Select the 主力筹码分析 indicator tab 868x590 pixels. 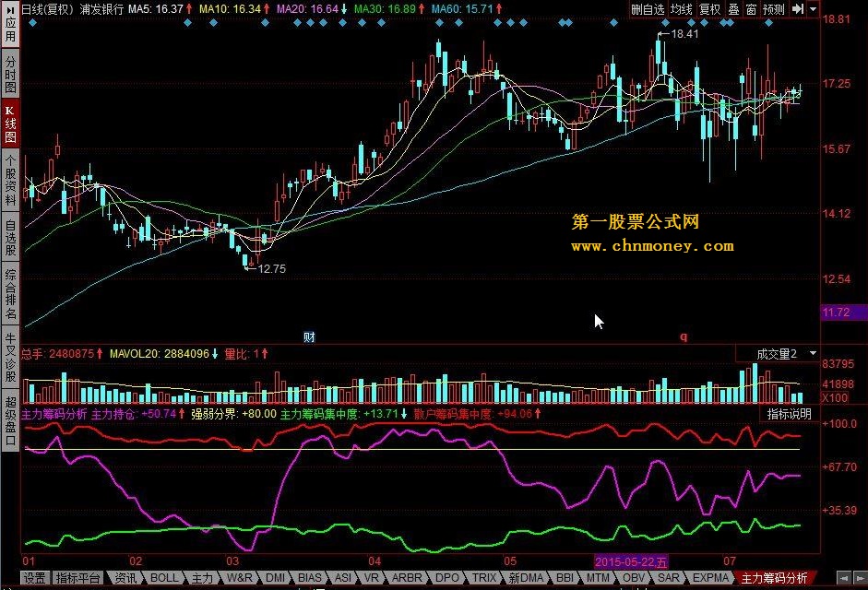coord(774,578)
